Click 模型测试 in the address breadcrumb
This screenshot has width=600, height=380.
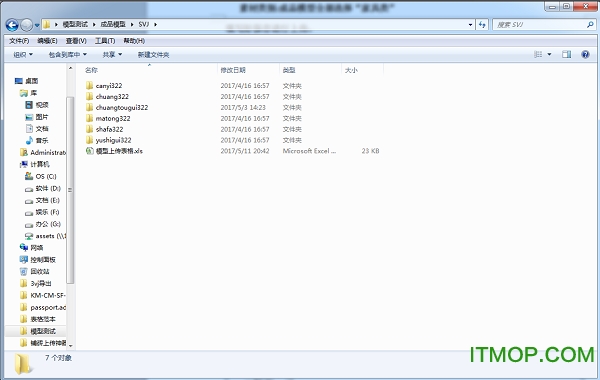click(x=75, y=24)
